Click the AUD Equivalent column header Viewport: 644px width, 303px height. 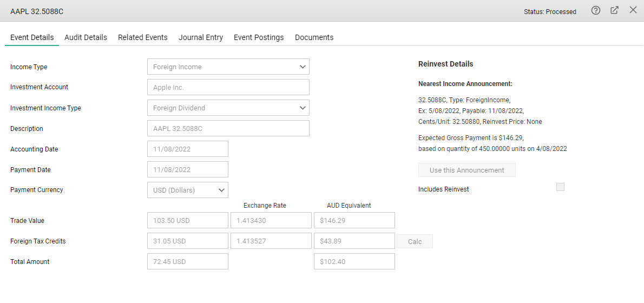tap(349, 205)
